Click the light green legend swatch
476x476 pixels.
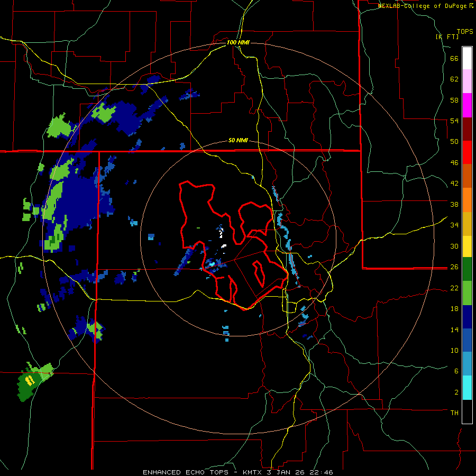click(467, 293)
